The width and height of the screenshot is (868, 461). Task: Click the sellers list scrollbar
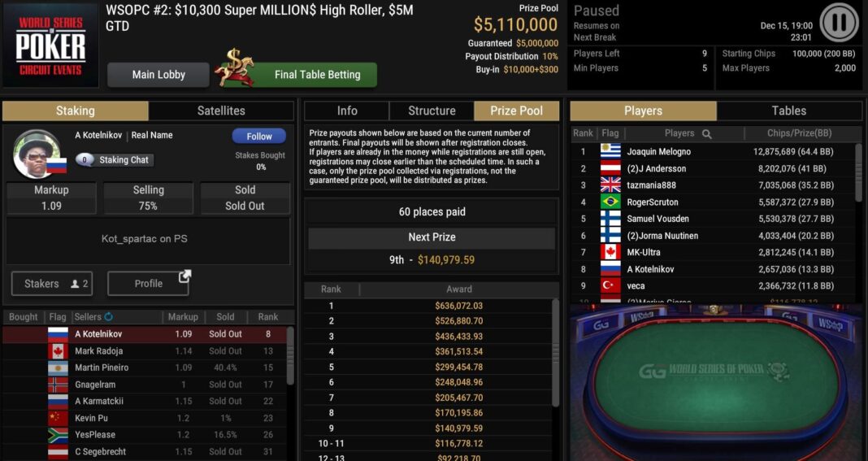(x=290, y=356)
